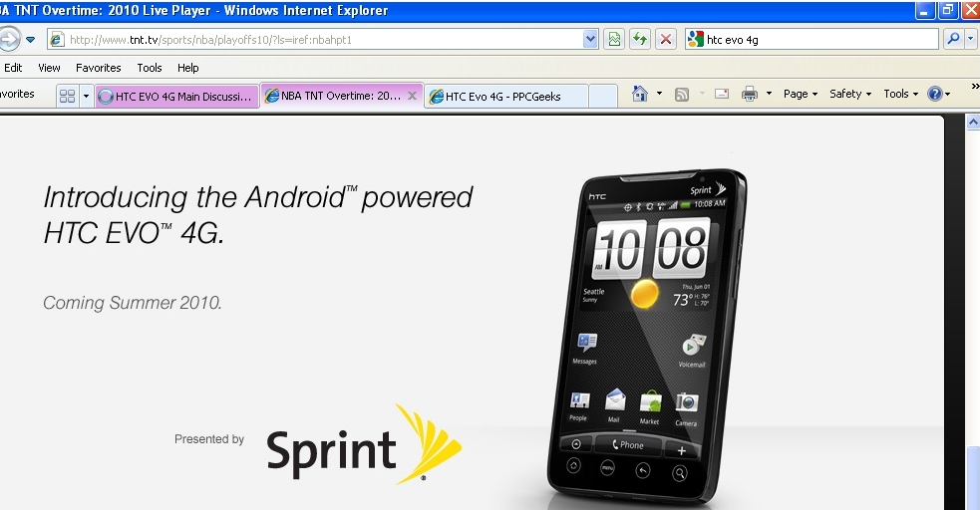Viewport: 980px width, 510px height.
Task: Click the Compatibility View icon
Action: click(x=615, y=40)
